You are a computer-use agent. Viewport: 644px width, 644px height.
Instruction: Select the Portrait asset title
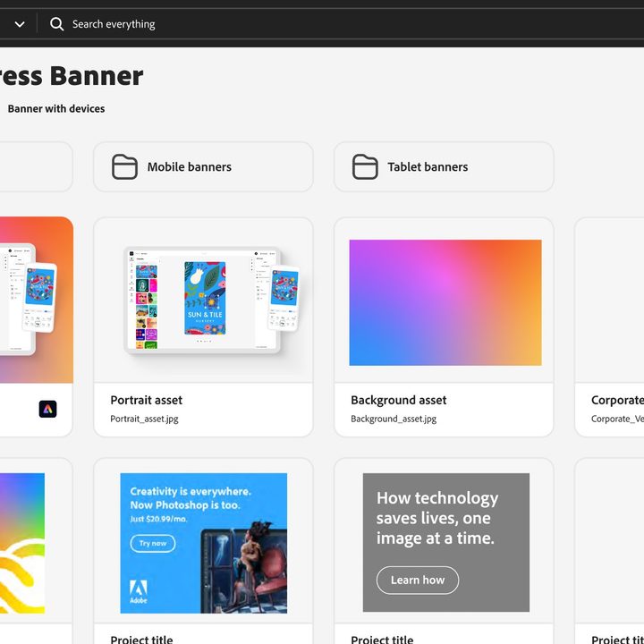click(146, 400)
